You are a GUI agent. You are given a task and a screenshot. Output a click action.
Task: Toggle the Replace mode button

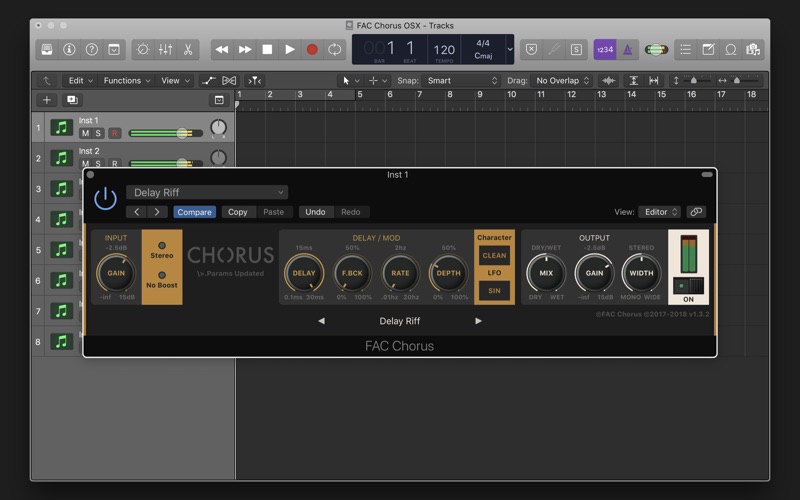pos(532,49)
